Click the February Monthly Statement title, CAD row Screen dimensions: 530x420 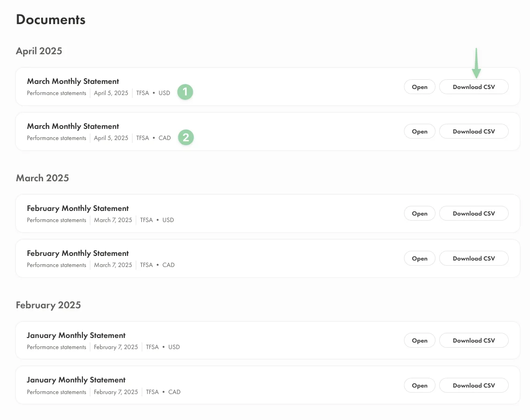pos(78,254)
